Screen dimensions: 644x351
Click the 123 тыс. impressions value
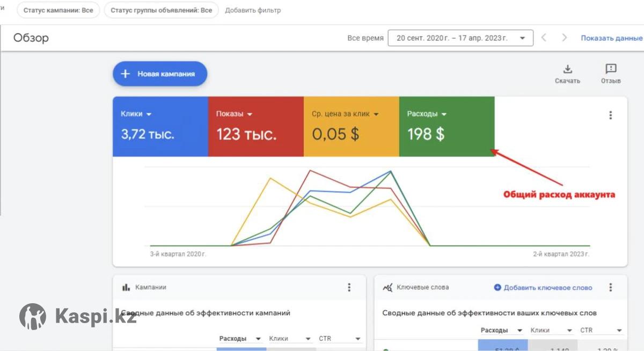pos(246,134)
